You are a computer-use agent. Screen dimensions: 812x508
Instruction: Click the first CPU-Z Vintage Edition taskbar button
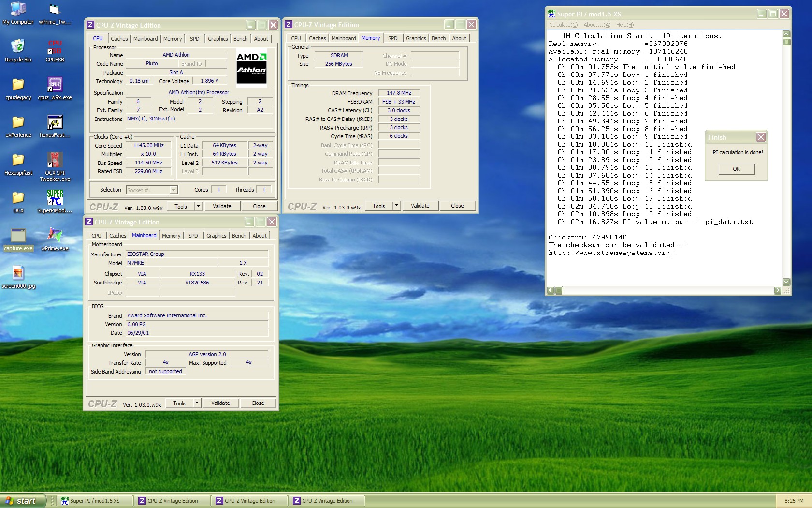click(x=172, y=501)
